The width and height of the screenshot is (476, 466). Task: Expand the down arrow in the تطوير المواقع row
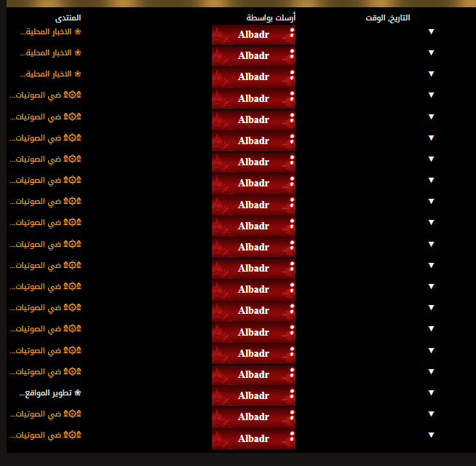[x=431, y=393]
